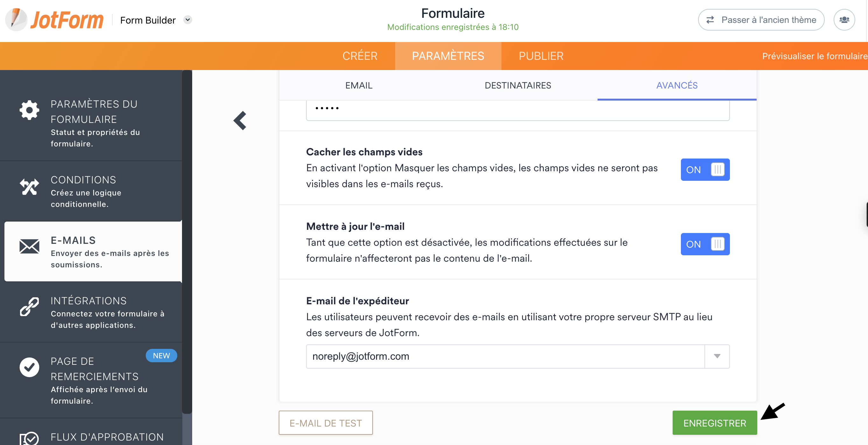Click the approval flow icon
Screen dimensions: 868x445
click(x=29, y=438)
